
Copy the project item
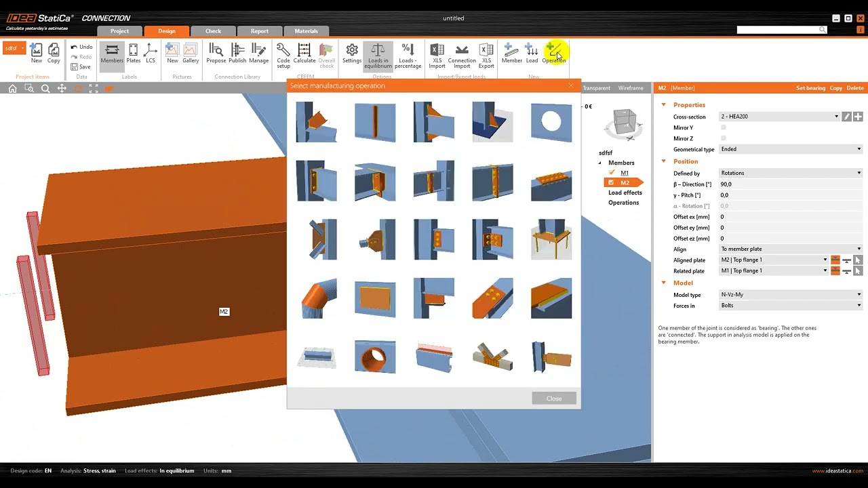click(54, 54)
